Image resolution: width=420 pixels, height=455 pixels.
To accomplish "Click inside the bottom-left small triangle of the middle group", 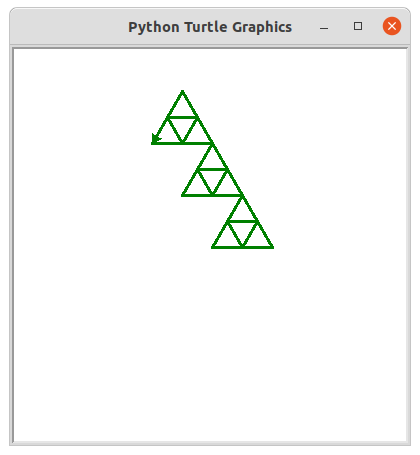I will tap(197, 187).
